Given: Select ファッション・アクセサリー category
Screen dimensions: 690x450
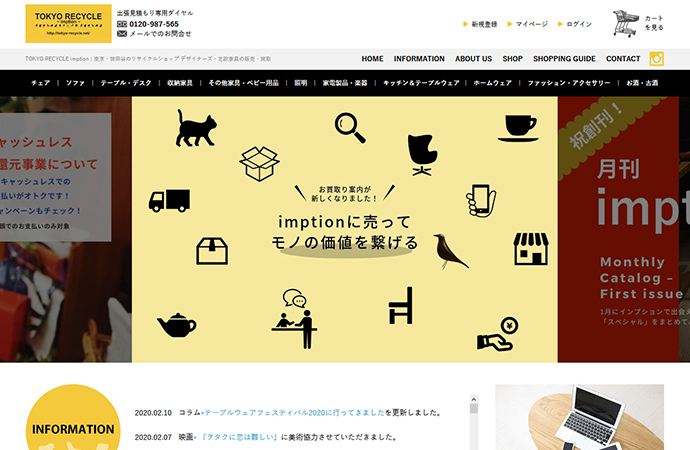Looking at the screenshot, I should 569,83.
